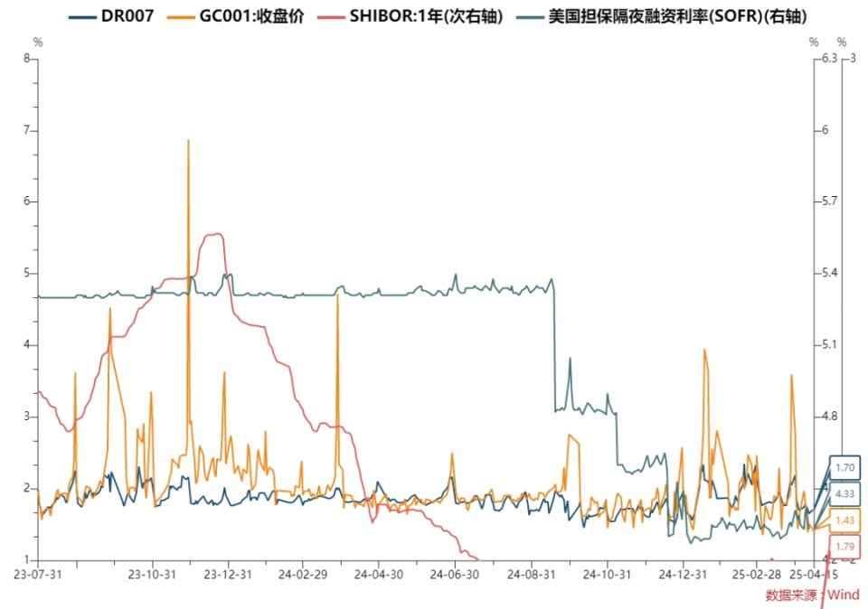Click the dark blue DR007 legend line swatch
Viewport: 868px width, 609px height.
point(82,17)
